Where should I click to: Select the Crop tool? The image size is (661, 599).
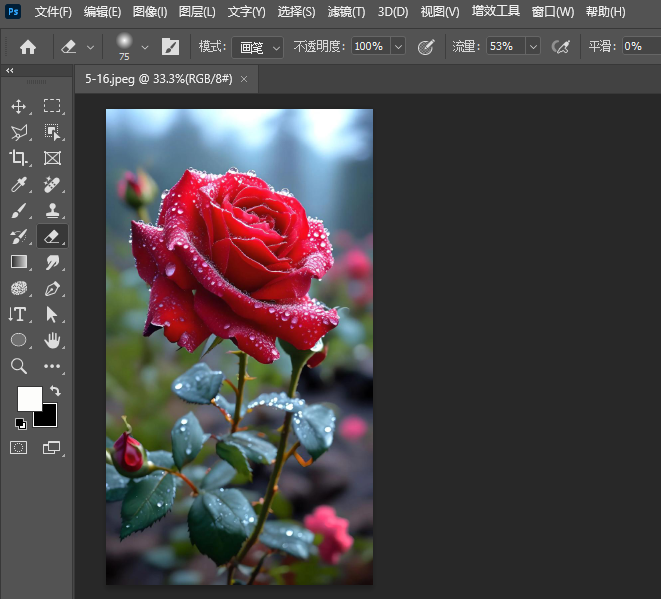coord(19,158)
